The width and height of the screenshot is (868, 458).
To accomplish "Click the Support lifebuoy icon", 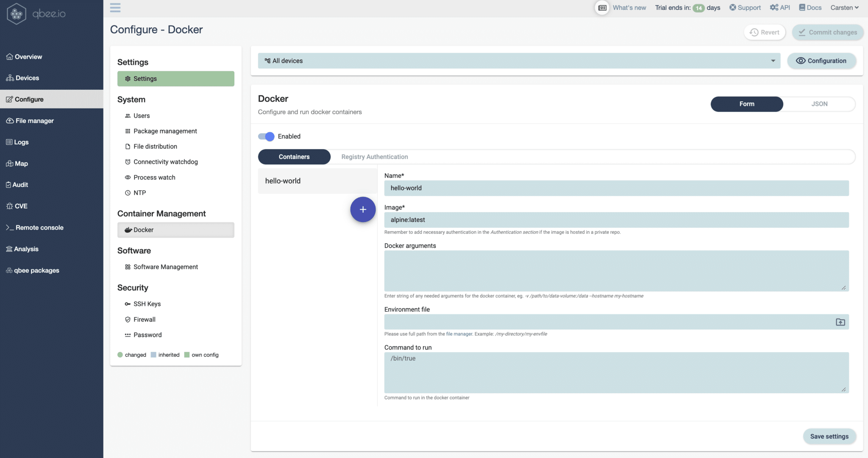I will pyautogui.click(x=732, y=8).
